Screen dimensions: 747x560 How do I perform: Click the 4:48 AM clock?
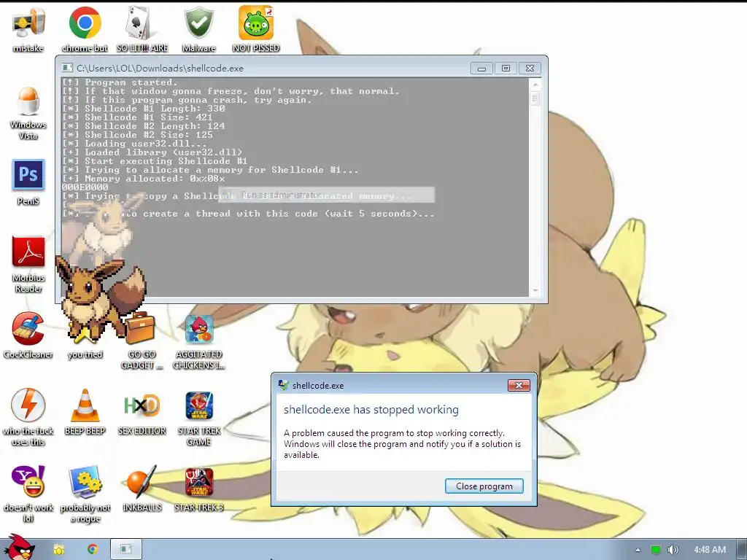pyautogui.click(x=709, y=550)
